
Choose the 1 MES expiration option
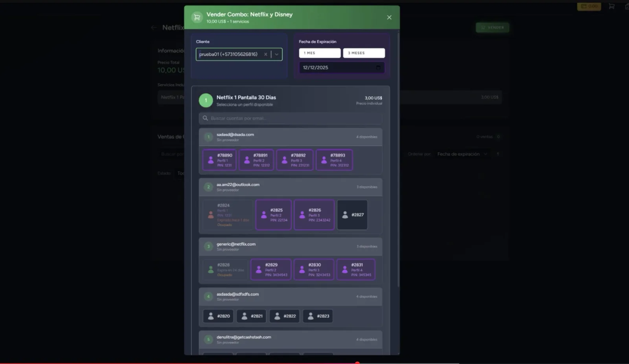pyautogui.click(x=320, y=53)
